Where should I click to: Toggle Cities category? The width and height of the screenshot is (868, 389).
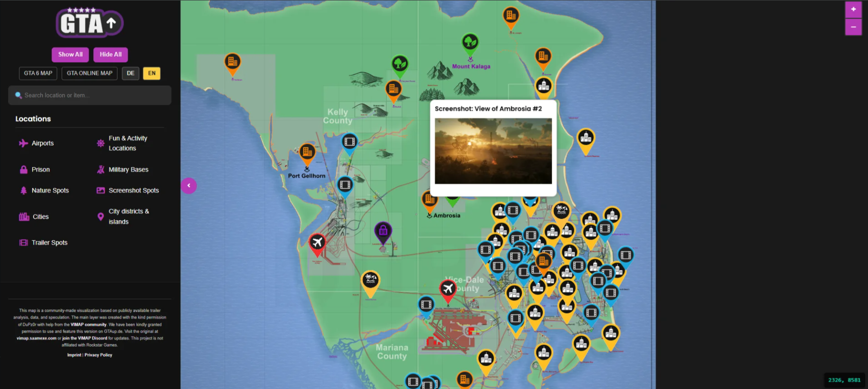(x=34, y=217)
